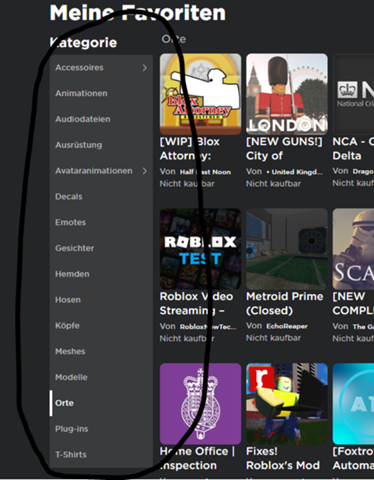Choose the Ausrüstung category
The height and width of the screenshot is (480, 374).
pos(101,145)
